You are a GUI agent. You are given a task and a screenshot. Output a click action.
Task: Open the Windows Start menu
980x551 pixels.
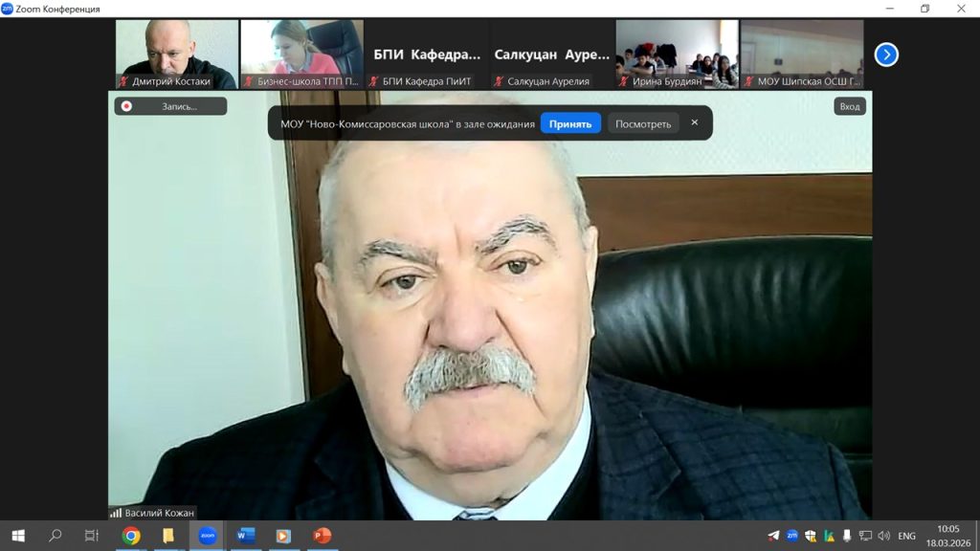coord(17,536)
